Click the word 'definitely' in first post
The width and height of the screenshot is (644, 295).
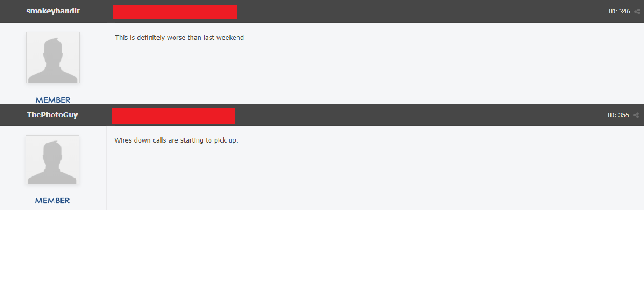click(x=151, y=38)
